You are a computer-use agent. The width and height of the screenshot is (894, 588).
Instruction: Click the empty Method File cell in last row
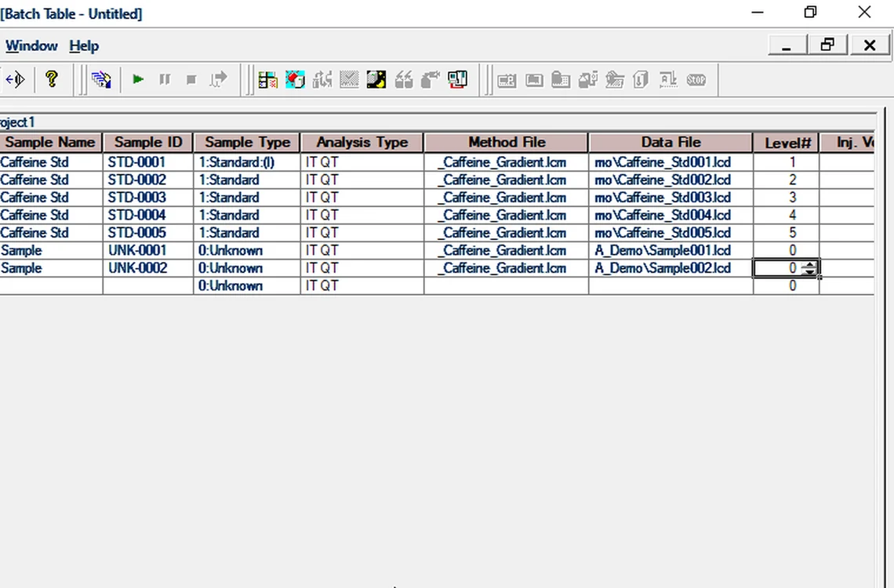coord(507,286)
